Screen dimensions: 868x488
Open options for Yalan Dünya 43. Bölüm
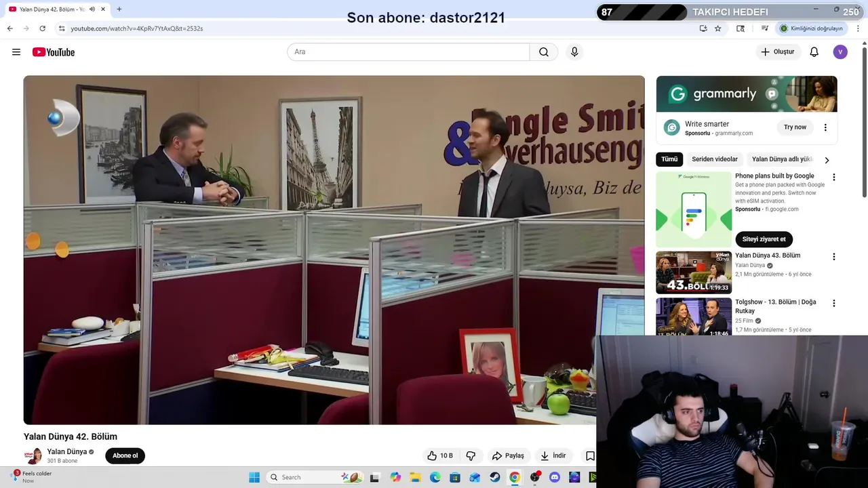(x=834, y=257)
